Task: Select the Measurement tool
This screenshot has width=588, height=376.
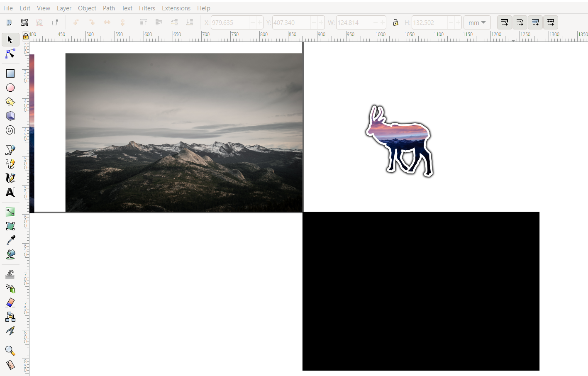Action: pos(10,365)
